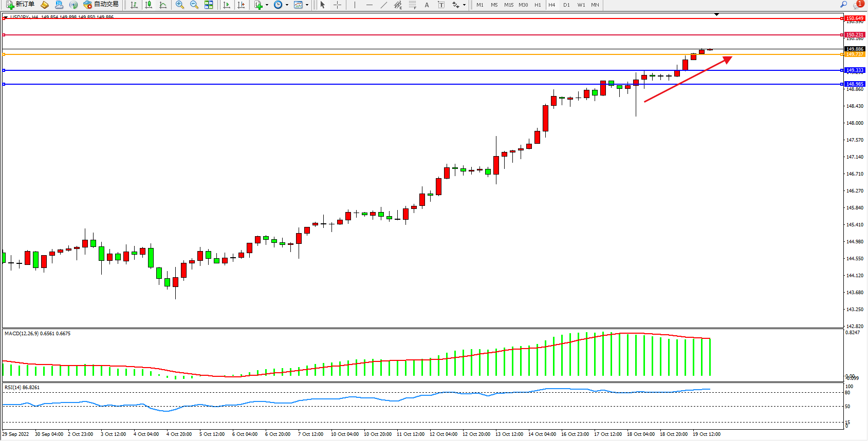The image size is (868, 441).
Task: Open the chart templates dropdown
Action: tap(307, 5)
